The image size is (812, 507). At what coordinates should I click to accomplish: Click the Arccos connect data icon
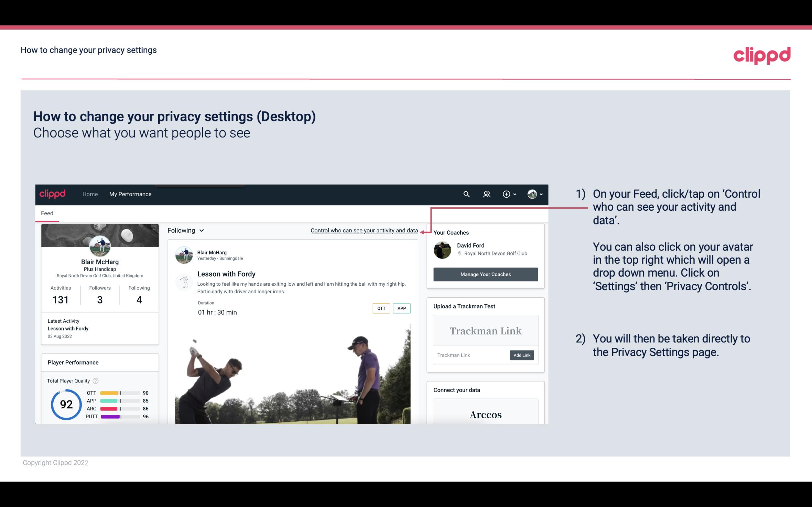coord(485,415)
